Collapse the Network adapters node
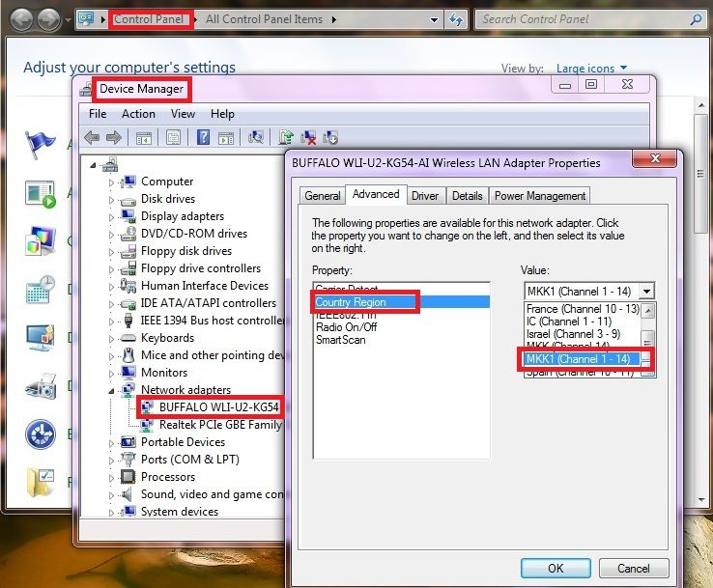 click(111, 391)
